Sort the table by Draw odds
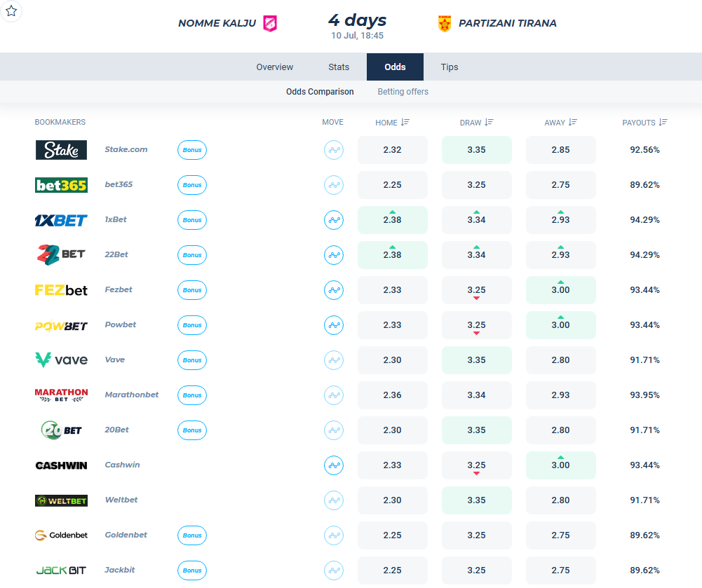 (476, 122)
